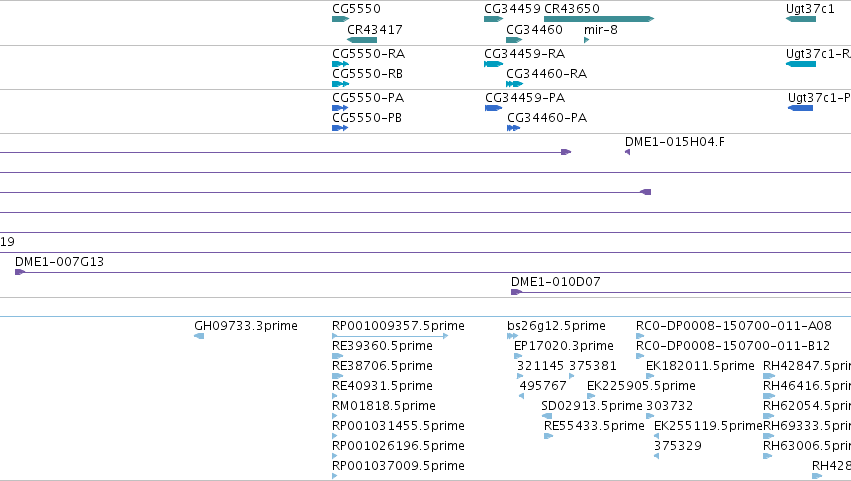Viewport: 851px width, 481px height.
Task: Select the mir-8 small arrow glyph
Action: [586, 40]
